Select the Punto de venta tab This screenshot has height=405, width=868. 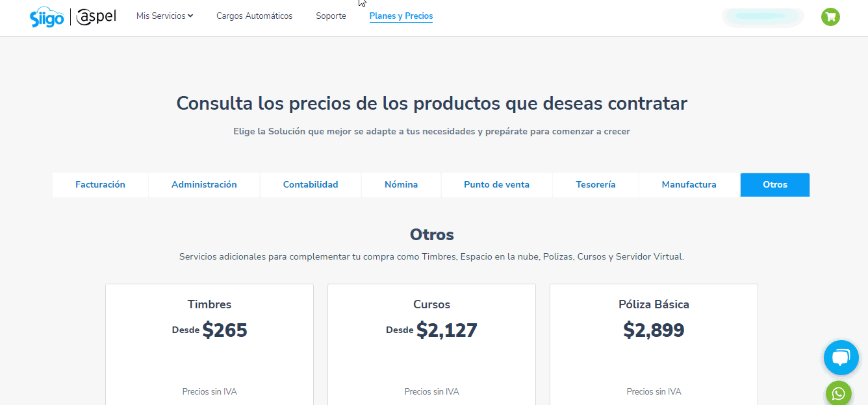496,184
